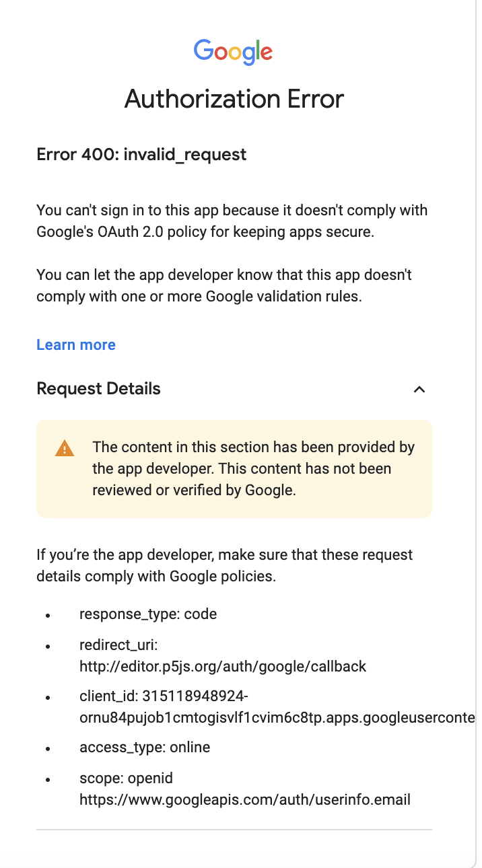Click the blue letter o in the Google logo

[x=221, y=53]
